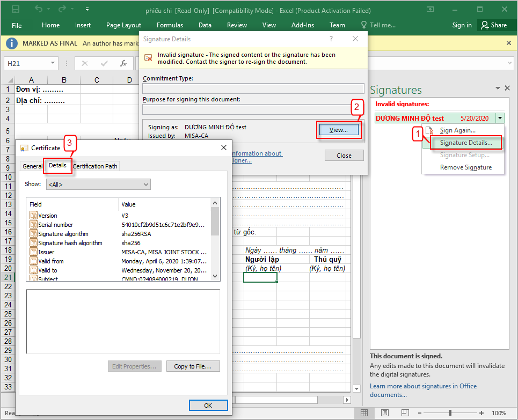This screenshot has height=420, width=518.
Task: Click zoom in plus icon on status bar
Action: click(483, 413)
